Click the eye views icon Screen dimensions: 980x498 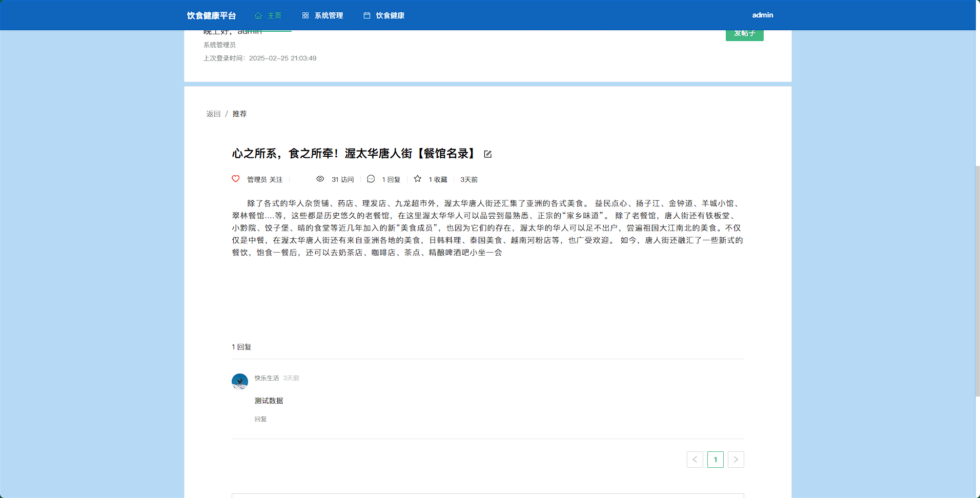pyautogui.click(x=320, y=179)
